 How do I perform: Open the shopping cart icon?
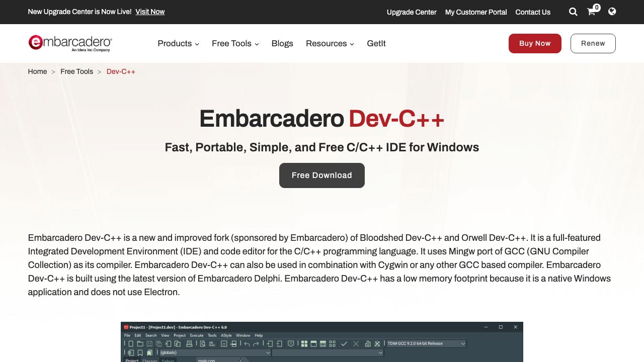coord(592,12)
